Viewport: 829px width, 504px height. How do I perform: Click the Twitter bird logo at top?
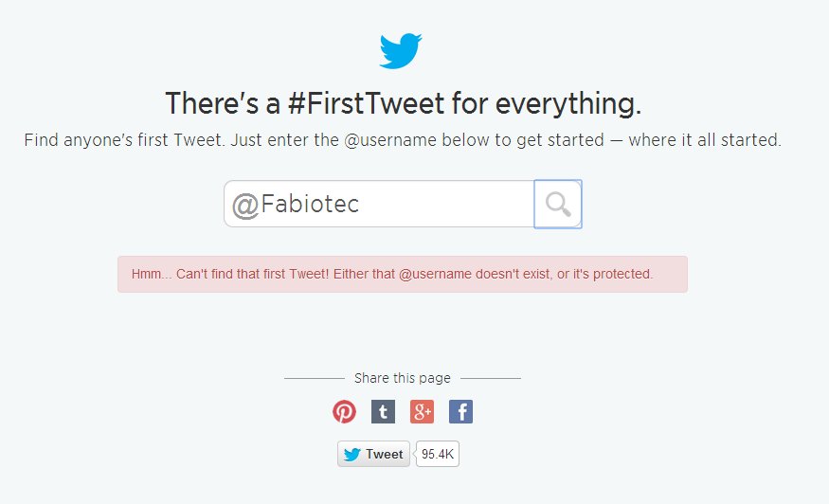point(401,50)
